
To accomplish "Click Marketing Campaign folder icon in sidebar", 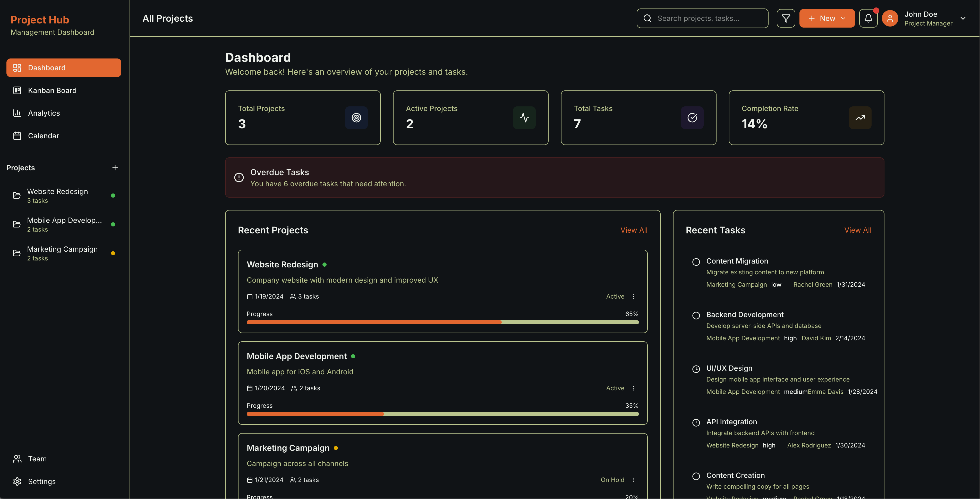I will [x=17, y=253].
